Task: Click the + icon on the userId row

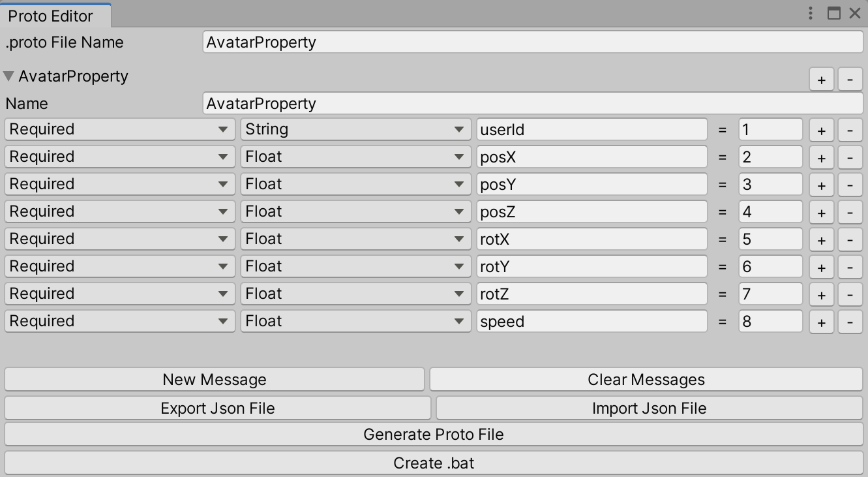Action: 821,129
